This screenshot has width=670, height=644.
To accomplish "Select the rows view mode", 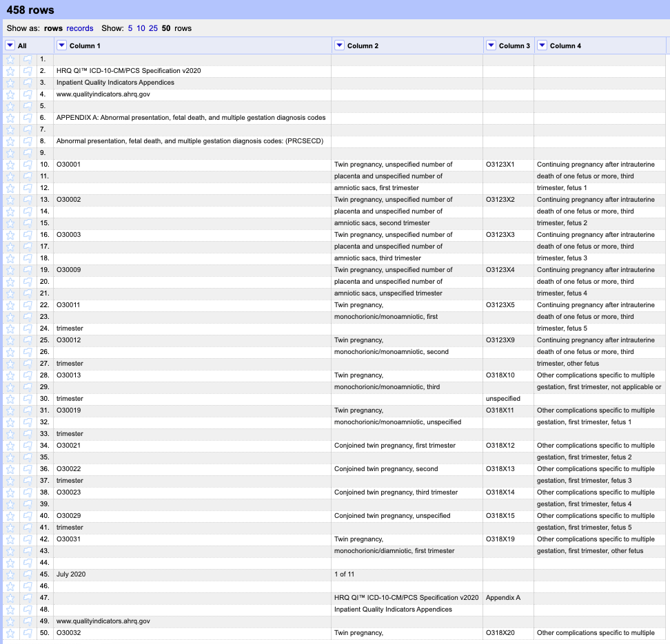I will click(53, 28).
